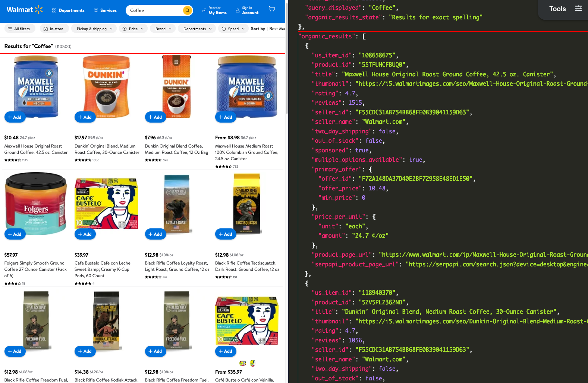Open Reorder My Items
The image size is (588, 383).
[x=214, y=10]
